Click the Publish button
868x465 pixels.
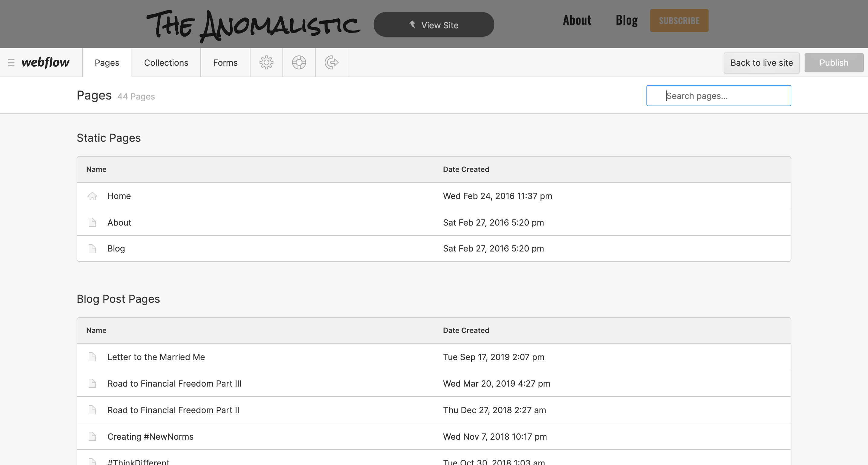pyautogui.click(x=834, y=63)
